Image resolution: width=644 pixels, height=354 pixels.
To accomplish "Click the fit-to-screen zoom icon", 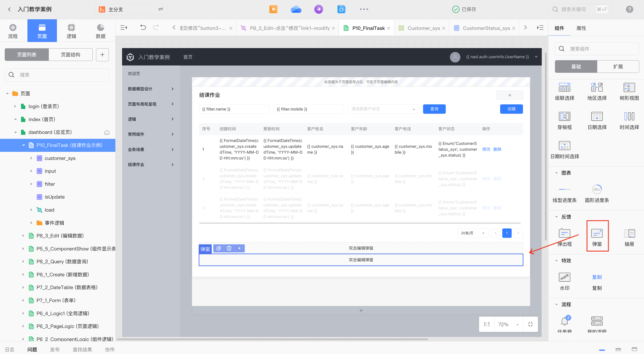I will click(530, 324).
